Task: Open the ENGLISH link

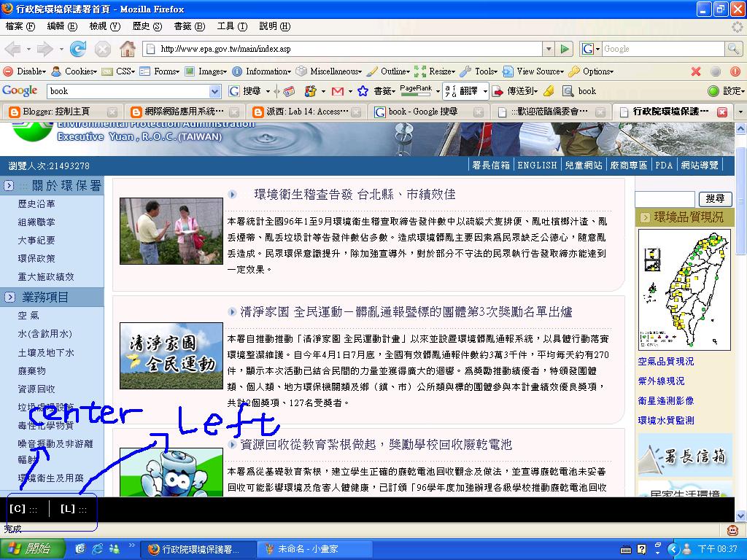Action: [x=537, y=166]
